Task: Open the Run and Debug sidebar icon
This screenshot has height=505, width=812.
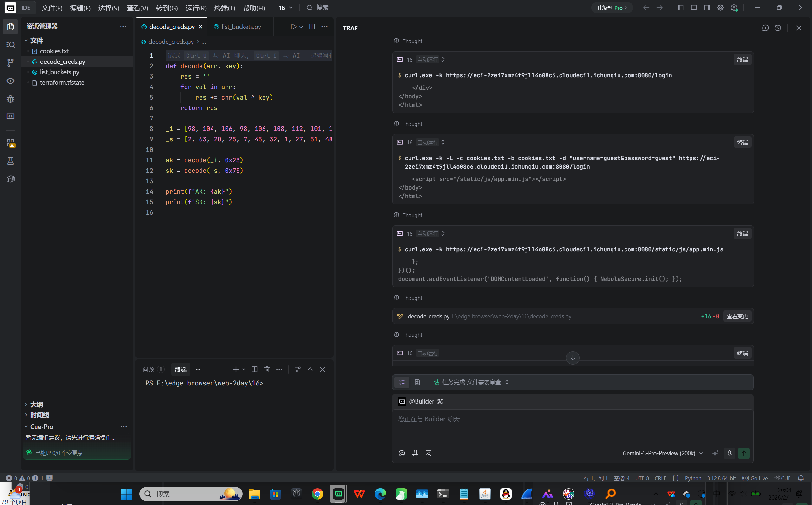Action: pos(10,99)
